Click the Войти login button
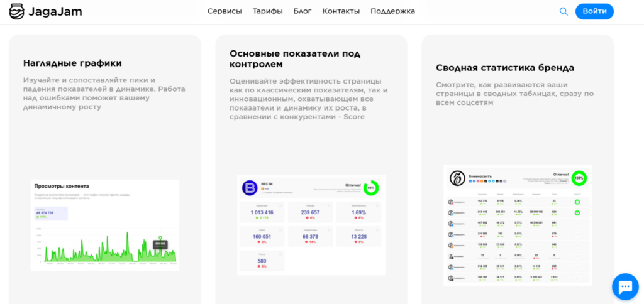This screenshot has width=644, height=304. [594, 11]
